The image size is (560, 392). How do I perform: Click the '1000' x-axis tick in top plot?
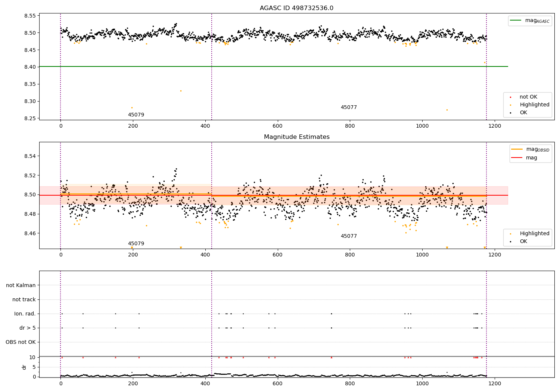click(x=422, y=126)
